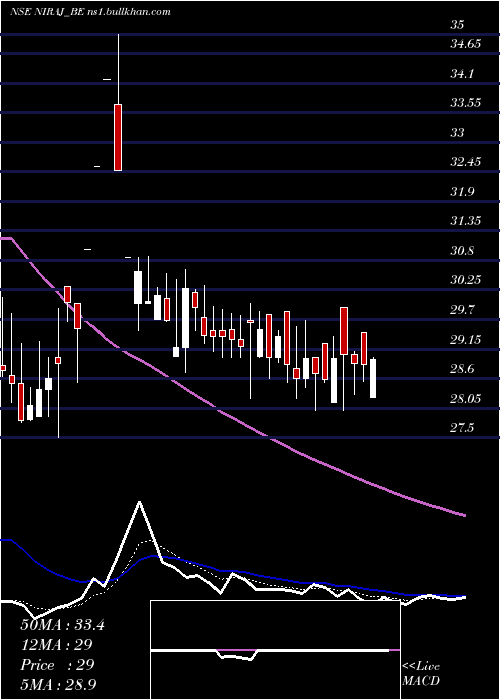
Task: Click the 'NSE NIRAJ_BE ns1.bullkhan.com' title text
Action: click(90, 12)
